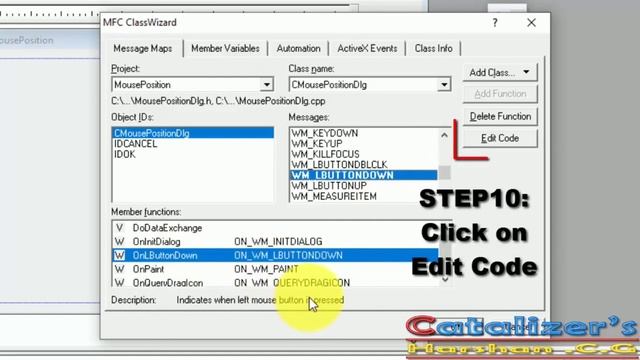This screenshot has height=360, width=640.
Task: Select WM_LBUTTONDOWN message
Action: click(x=364, y=175)
